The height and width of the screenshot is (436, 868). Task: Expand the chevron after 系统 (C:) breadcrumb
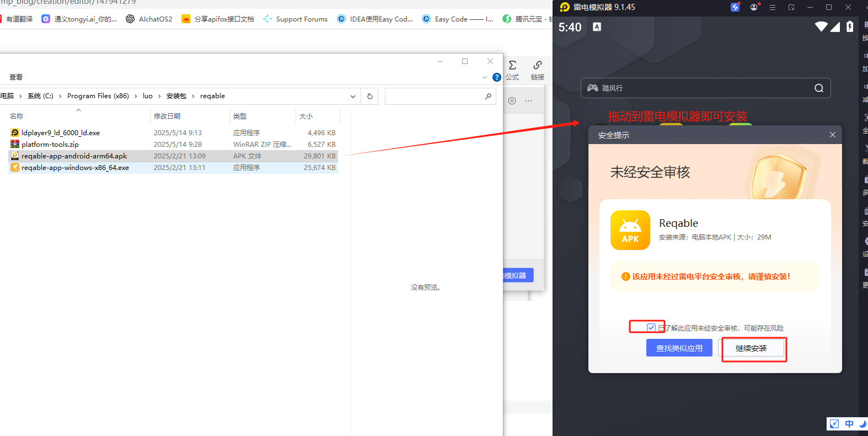click(x=60, y=96)
